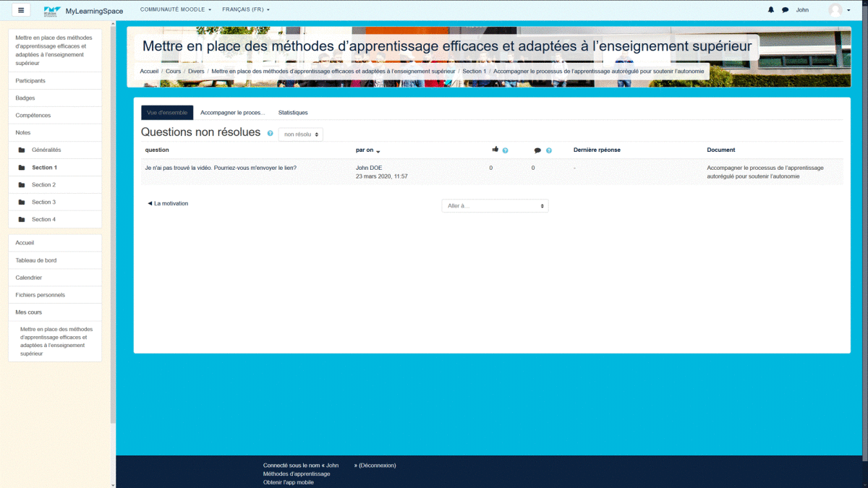Click Cours in the breadcrumb
This screenshot has width=868, height=488.
[x=174, y=72]
